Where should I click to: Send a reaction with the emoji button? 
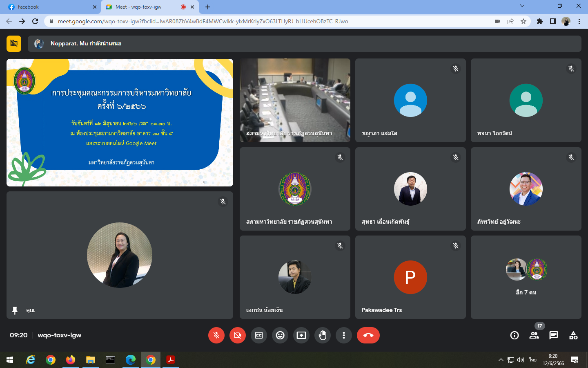pyautogui.click(x=280, y=335)
